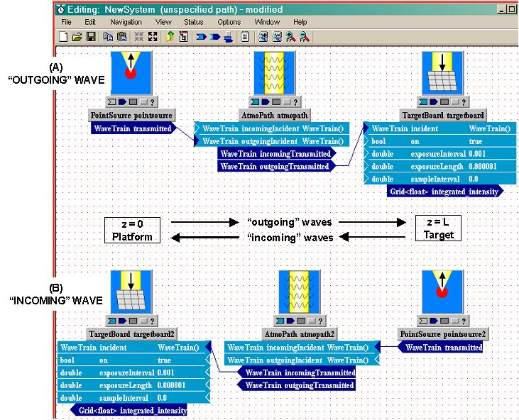Open the View menu

163,22
